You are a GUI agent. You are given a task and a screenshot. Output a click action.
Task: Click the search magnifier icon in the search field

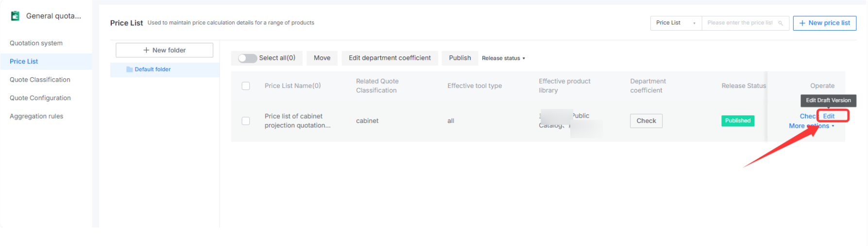[781, 23]
